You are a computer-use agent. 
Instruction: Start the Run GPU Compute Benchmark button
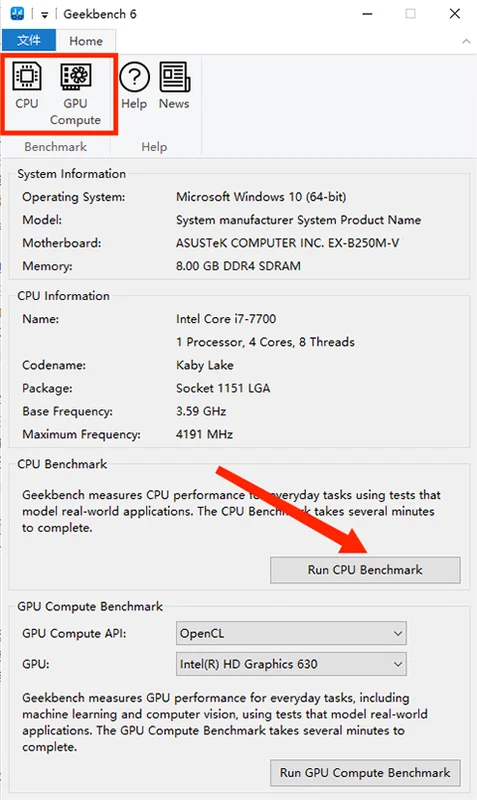(365, 772)
